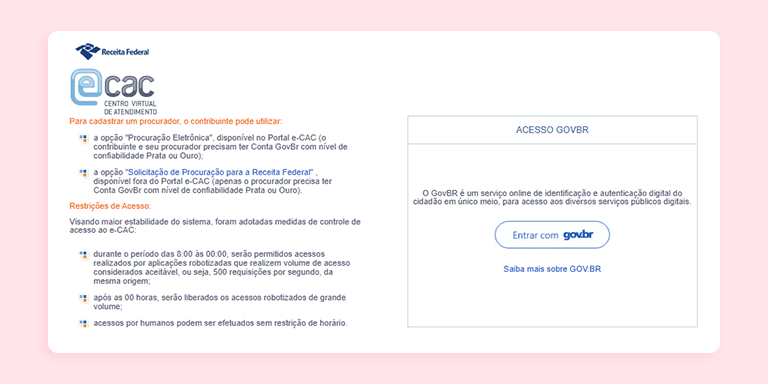Click the bullet icon beside the Procuração Eletrônica option
This screenshot has width=768, height=384.
pos(83,139)
